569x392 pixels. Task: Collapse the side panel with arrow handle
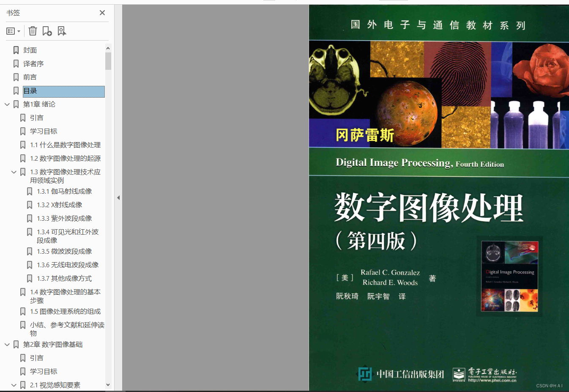tap(118, 197)
